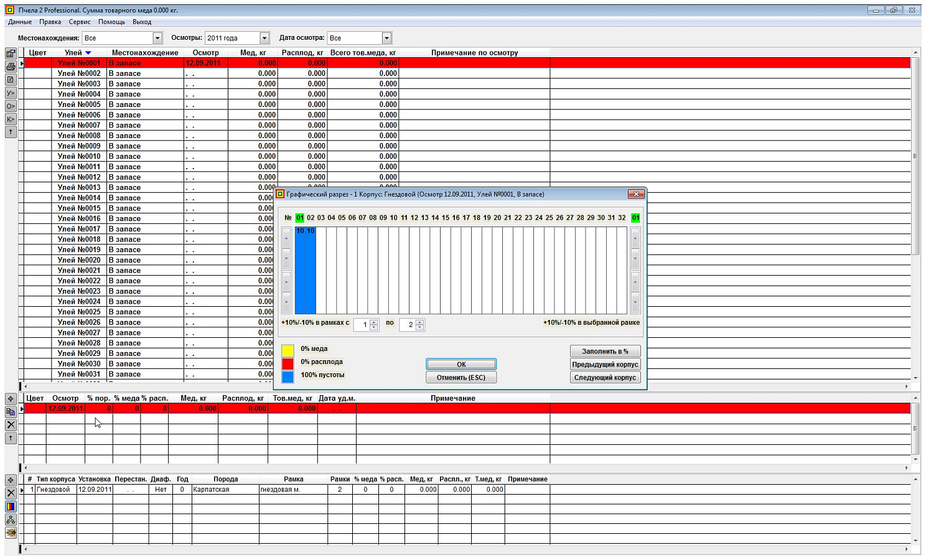This screenshot has height=560, width=926.
Task: Click the Заполнить в % button
Action: click(x=605, y=352)
